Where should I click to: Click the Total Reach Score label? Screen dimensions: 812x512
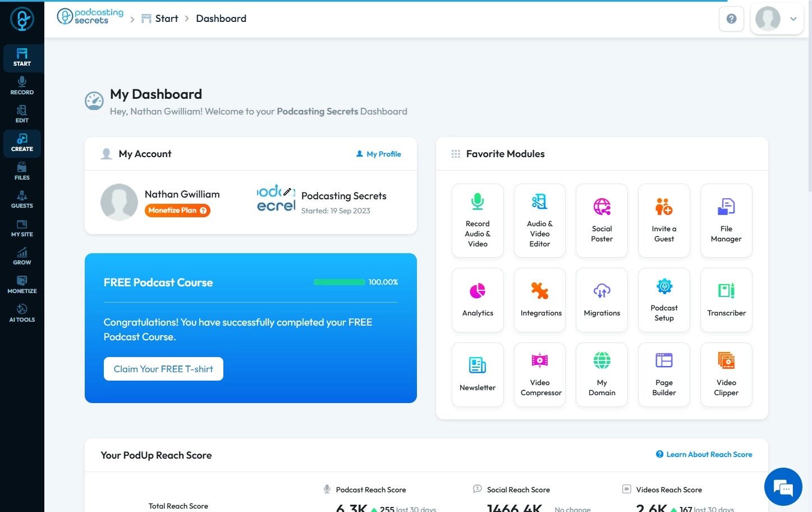[x=178, y=506]
